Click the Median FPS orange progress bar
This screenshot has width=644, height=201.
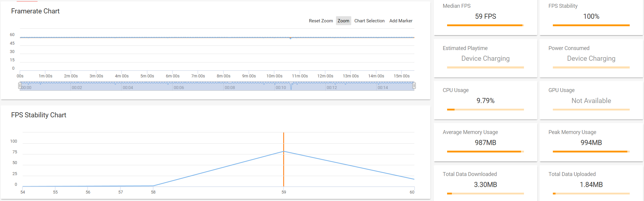pos(486,25)
